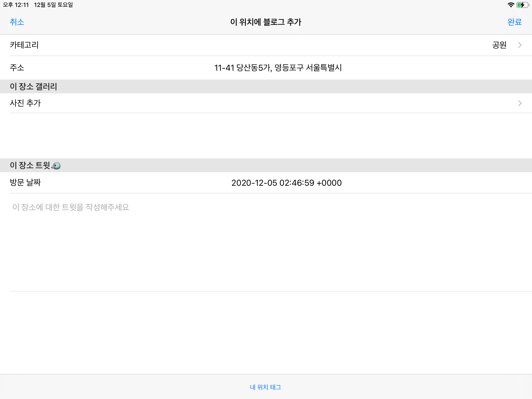
Task: Select the 방문 날짜 visit date label
Action: [x=25, y=183]
